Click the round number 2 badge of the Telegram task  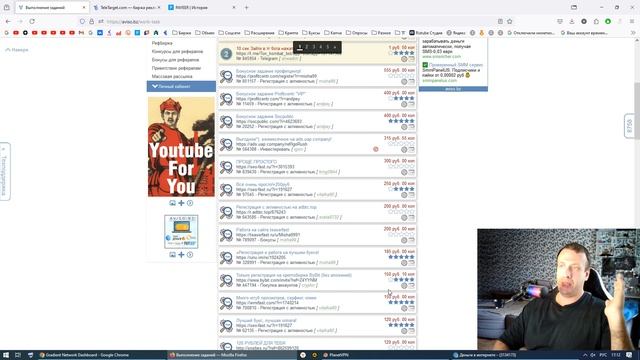coord(226,54)
